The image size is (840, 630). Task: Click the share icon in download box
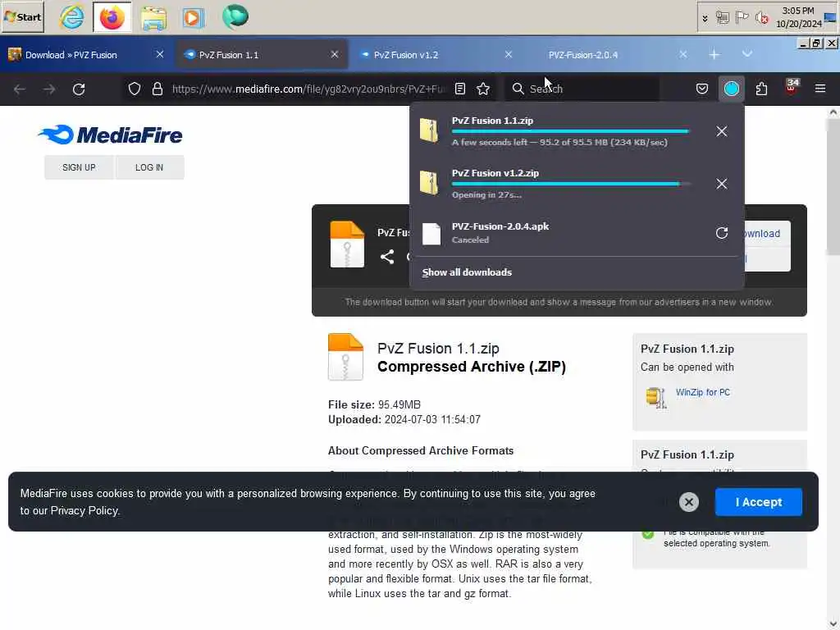pyautogui.click(x=387, y=257)
